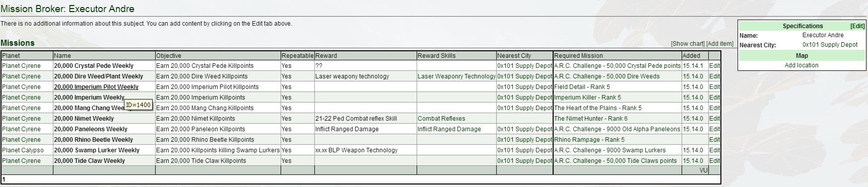Image resolution: width=868 pixels, height=187 pixels.
Task: Open the 20,000 Imperium Pilot Weekly mission
Action: pyautogui.click(x=96, y=87)
